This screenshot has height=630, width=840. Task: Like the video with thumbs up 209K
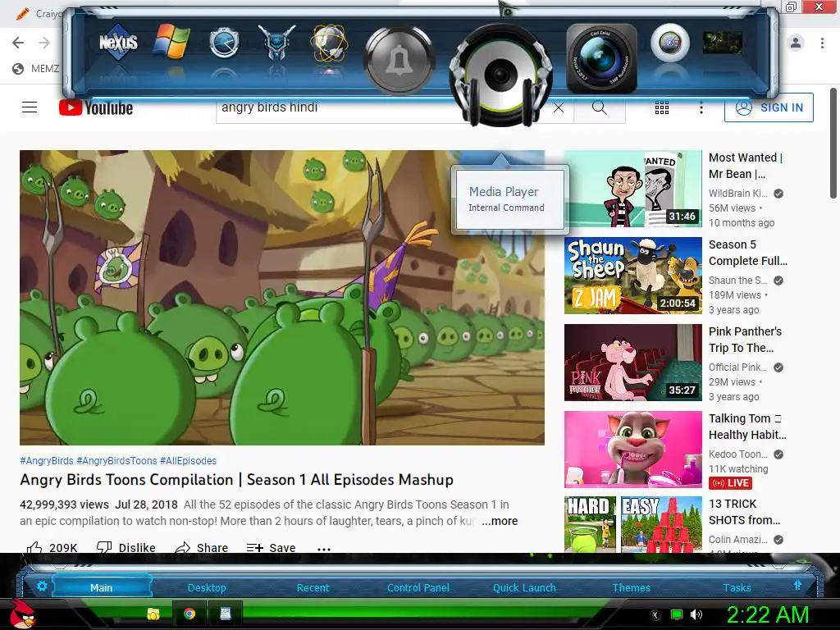coord(52,547)
